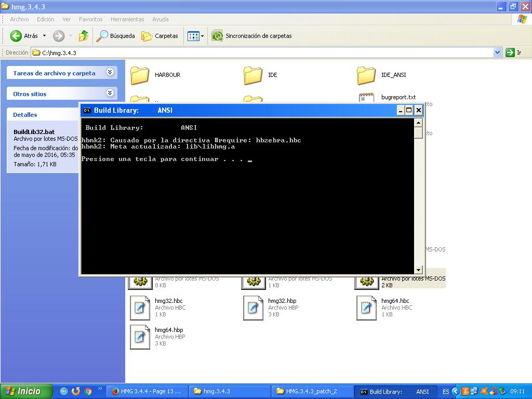Open the Edición menu
The width and height of the screenshot is (532, 399).
click(x=46, y=19)
